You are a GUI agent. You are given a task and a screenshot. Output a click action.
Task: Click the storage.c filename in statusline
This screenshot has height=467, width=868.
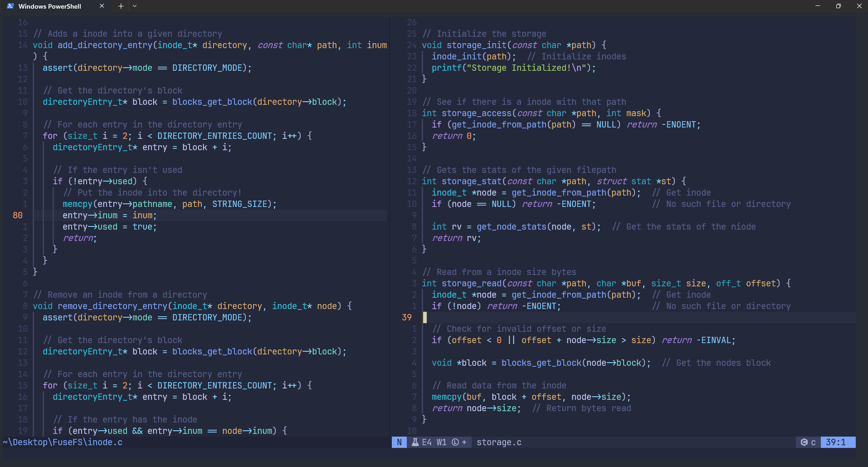pyautogui.click(x=499, y=442)
